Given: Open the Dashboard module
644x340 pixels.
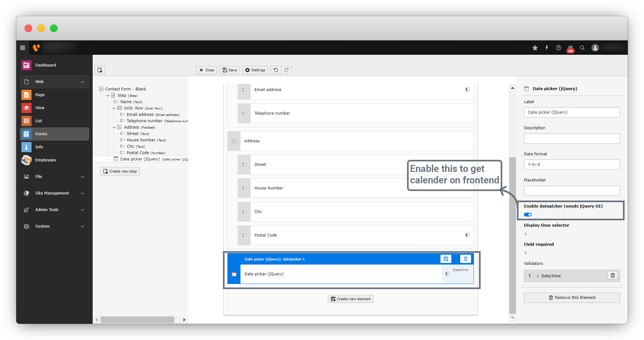Looking at the screenshot, I should pos(45,65).
